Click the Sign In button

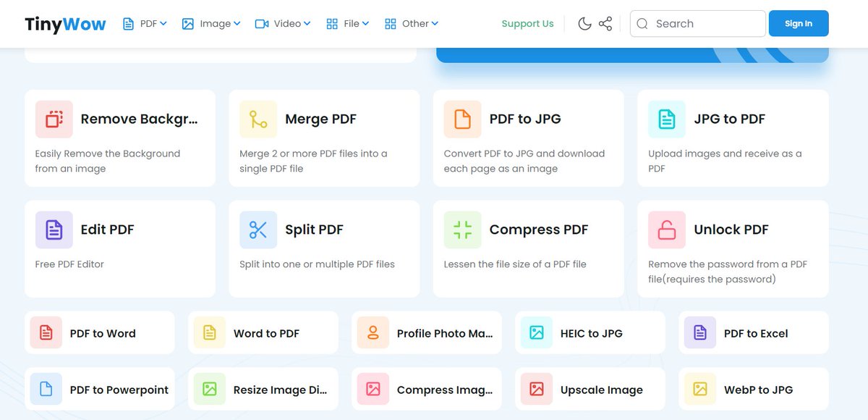[799, 24]
